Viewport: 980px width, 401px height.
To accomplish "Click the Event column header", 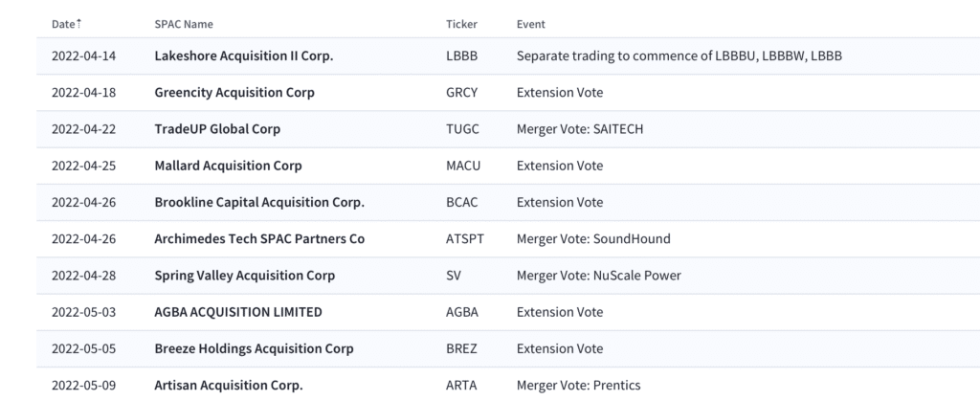I will point(530,24).
